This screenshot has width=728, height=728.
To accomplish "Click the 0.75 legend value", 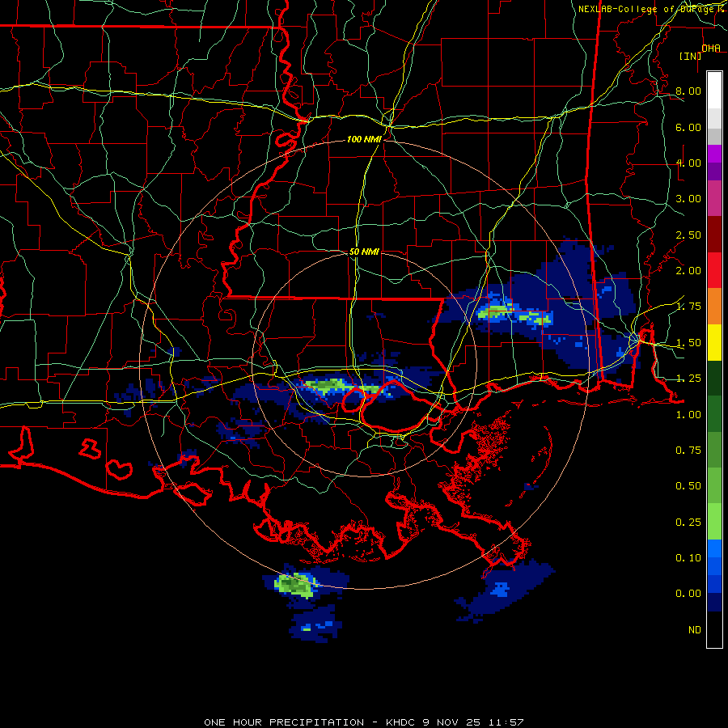I will (688, 451).
